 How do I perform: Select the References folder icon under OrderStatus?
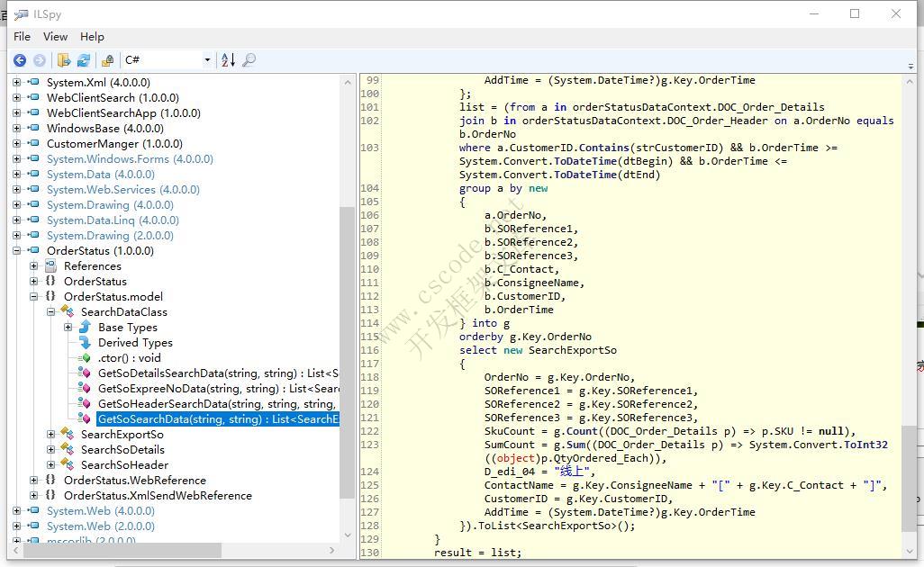pyautogui.click(x=51, y=266)
